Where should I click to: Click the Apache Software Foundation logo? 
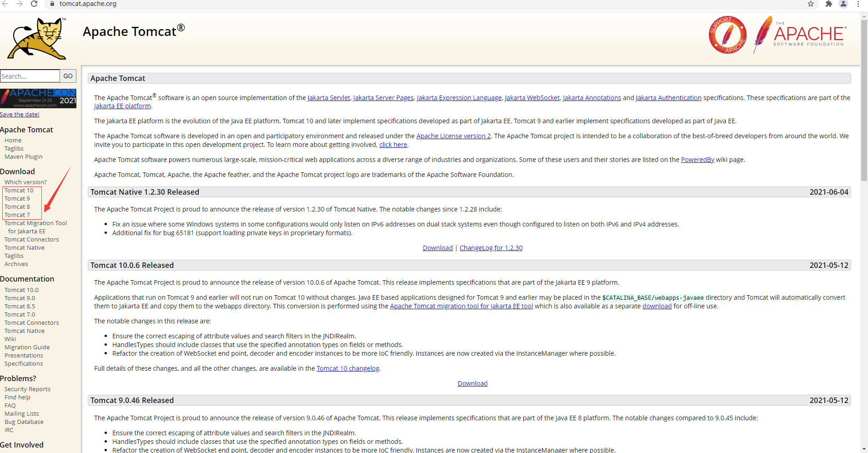click(800, 35)
